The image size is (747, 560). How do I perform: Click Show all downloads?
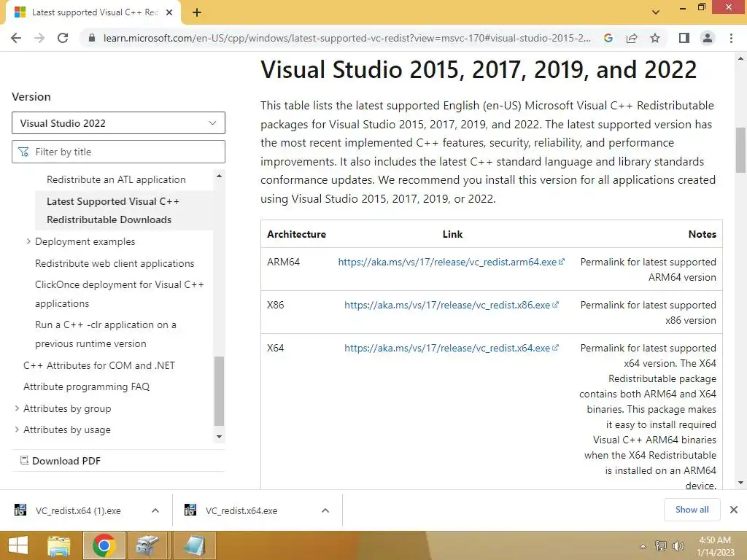tap(692, 510)
